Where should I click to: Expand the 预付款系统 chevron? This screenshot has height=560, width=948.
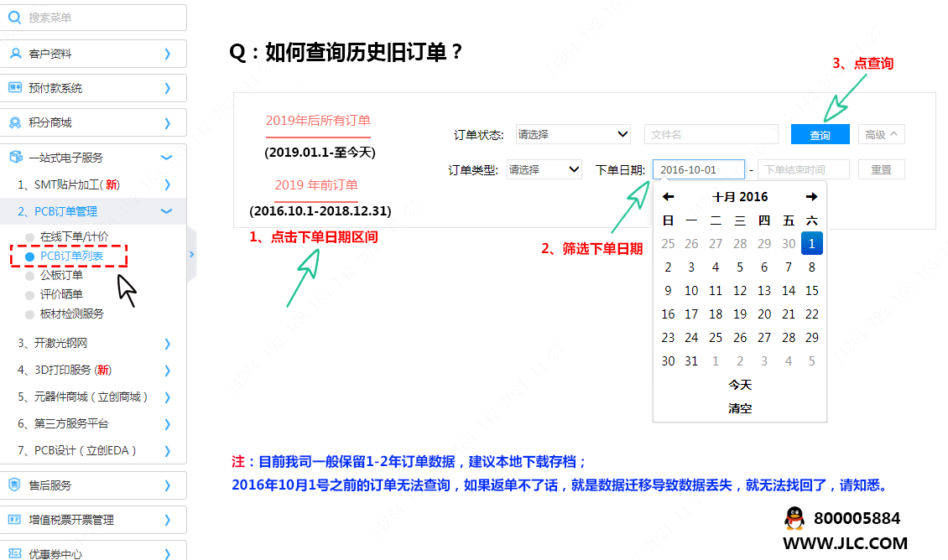(168, 88)
